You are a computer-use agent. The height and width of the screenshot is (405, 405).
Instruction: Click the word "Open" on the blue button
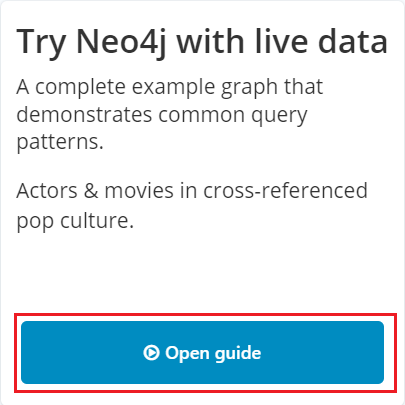[x=187, y=354]
